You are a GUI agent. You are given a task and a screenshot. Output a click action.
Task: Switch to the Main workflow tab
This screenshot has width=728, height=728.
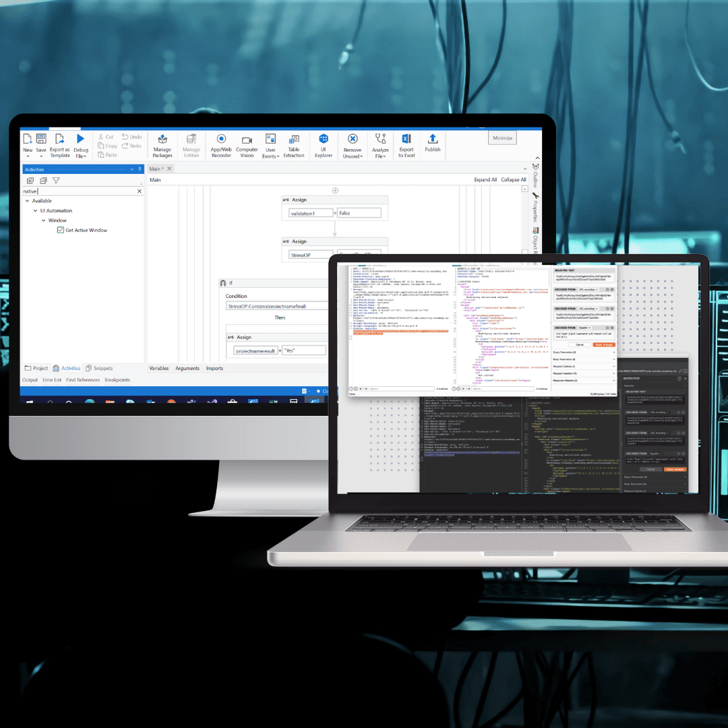(156, 169)
